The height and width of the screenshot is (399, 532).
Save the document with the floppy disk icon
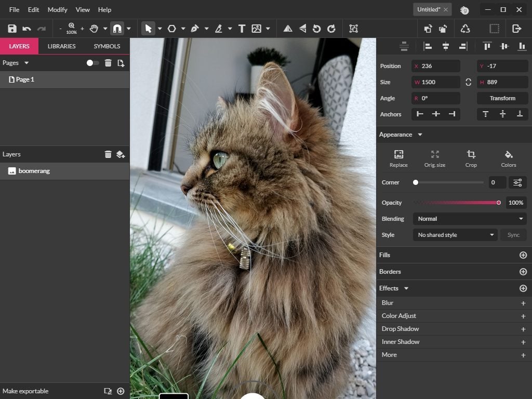pos(12,29)
